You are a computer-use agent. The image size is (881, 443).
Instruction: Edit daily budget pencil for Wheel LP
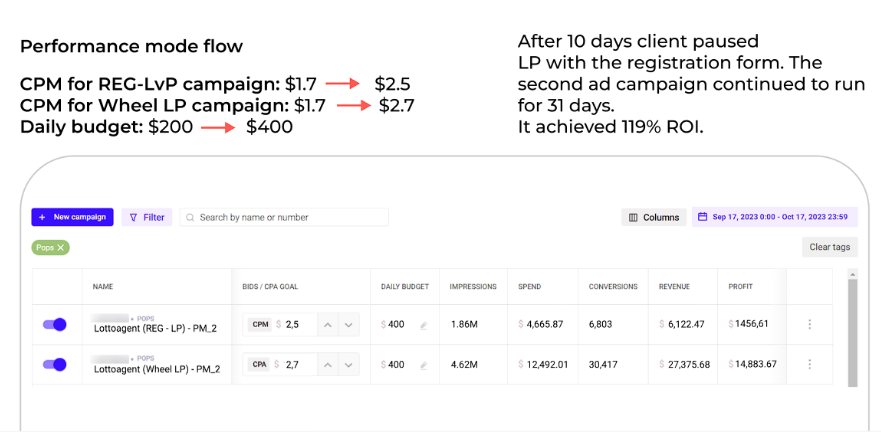click(424, 365)
